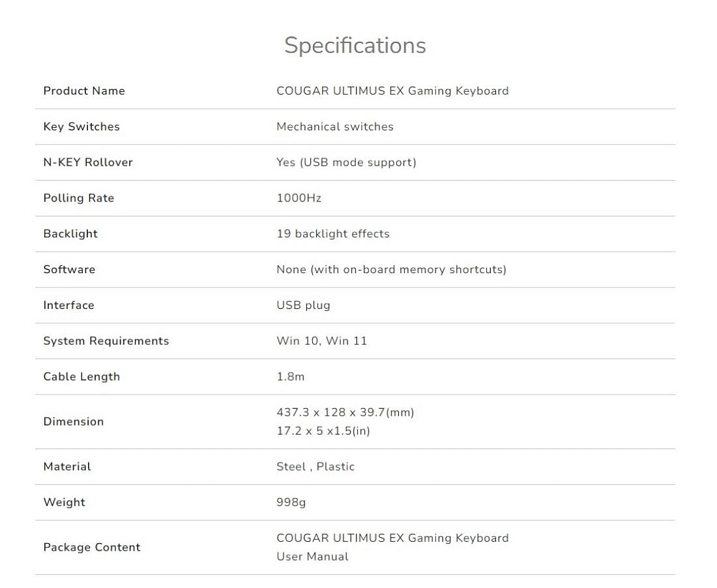
Task: Select the N-KEY Rollover label
Action: (x=88, y=162)
